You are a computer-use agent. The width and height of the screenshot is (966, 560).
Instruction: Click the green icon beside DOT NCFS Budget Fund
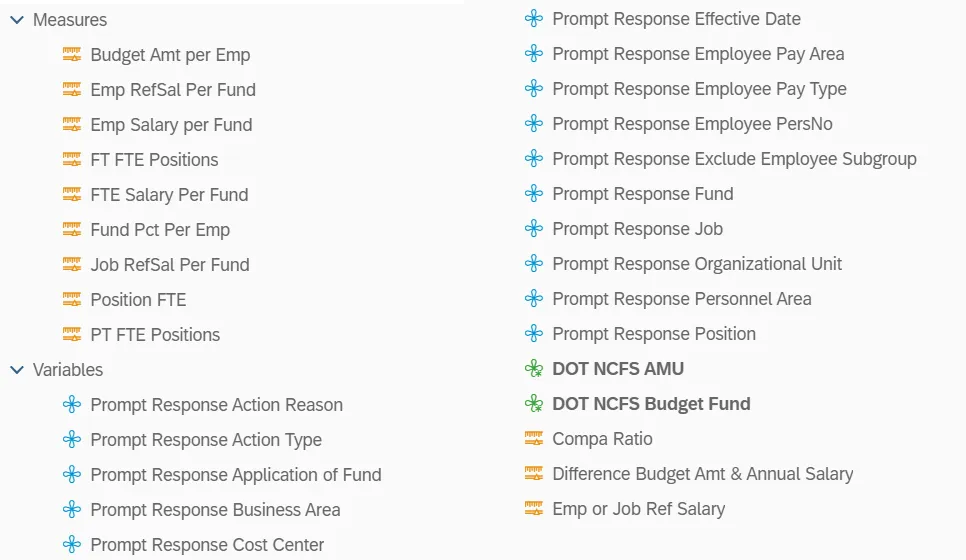point(534,404)
